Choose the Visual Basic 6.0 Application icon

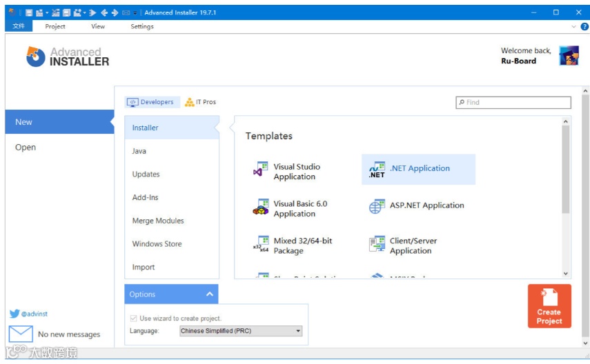pyautogui.click(x=261, y=207)
